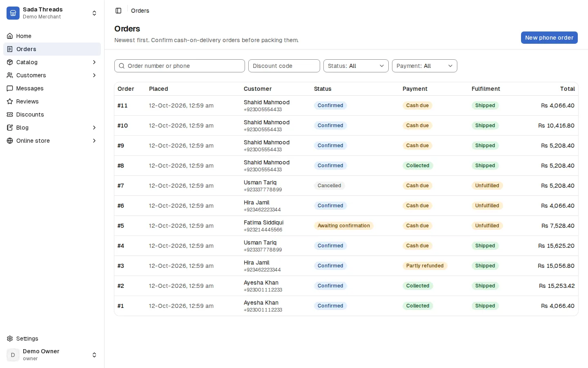Expand the Catalog submenu chevron
Screen dimensions: 588x368
coord(94,62)
